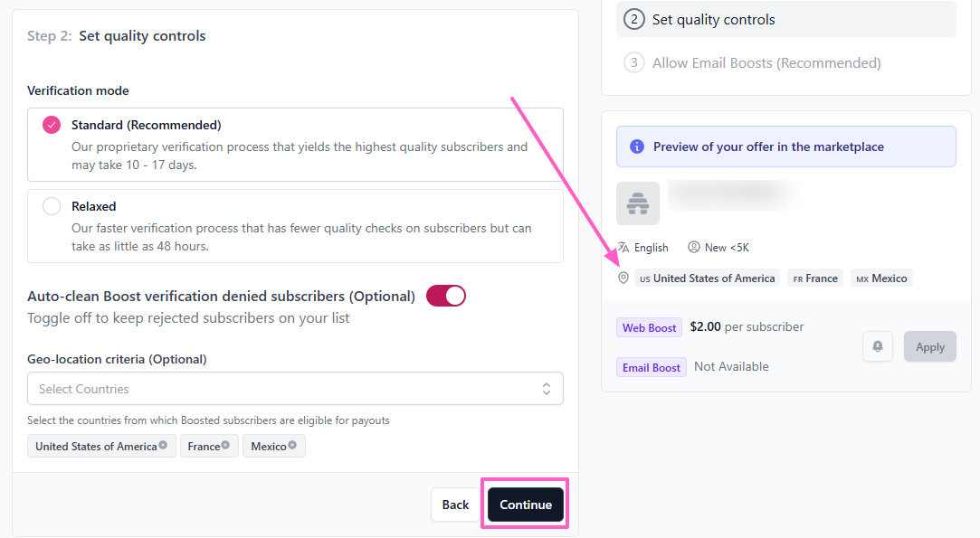The image size is (980, 538).
Task: Toggle off Auto-clean Boost denied subscribers
Action: (446, 296)
